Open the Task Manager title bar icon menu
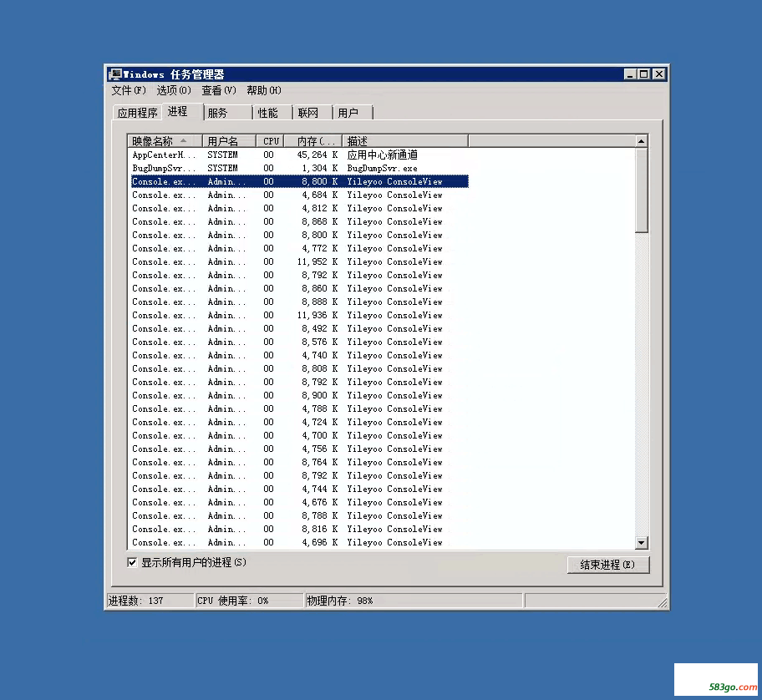Screen dimensions: 762x700 [115, 74]
